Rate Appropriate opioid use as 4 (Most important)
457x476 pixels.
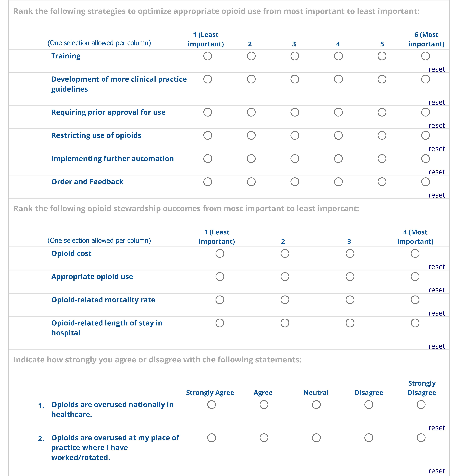415,277
